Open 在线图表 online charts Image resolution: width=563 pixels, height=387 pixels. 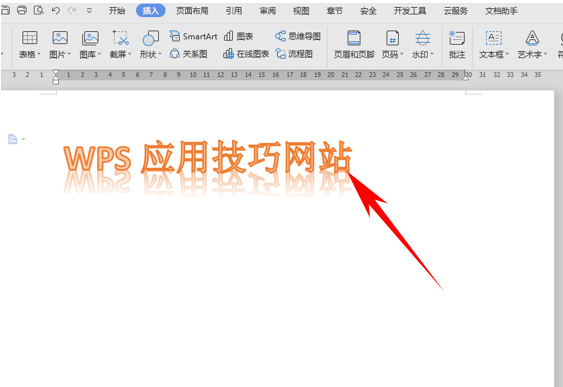246,54
